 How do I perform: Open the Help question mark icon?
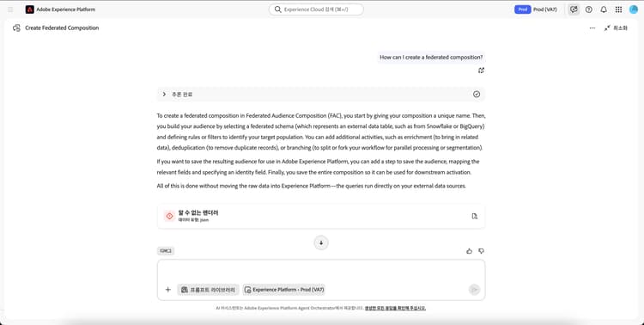(589, 9)
